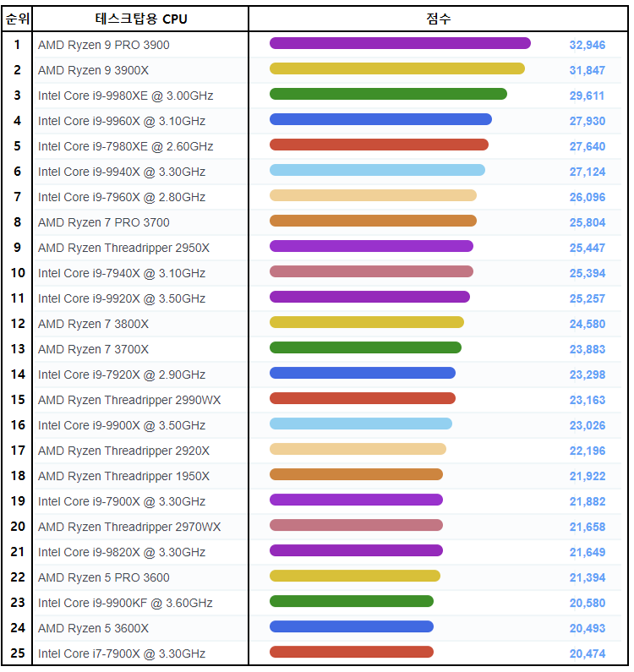
Task: Click the score value 20,474
Action: pyautogui.click(x=588, y=653)
